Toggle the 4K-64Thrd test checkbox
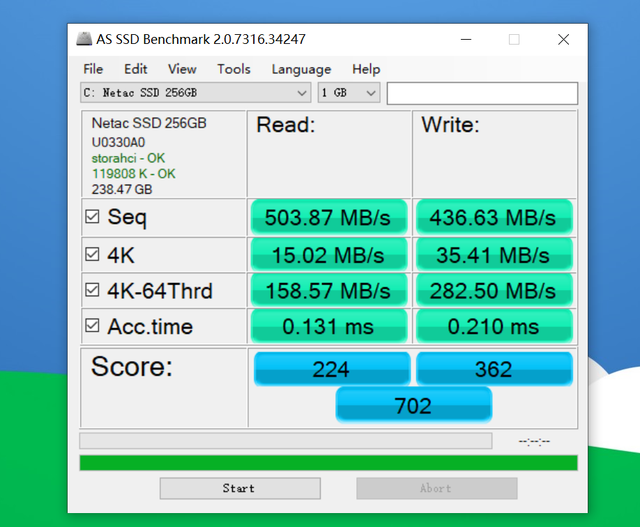The image size is (640, 527). [92, 290]
